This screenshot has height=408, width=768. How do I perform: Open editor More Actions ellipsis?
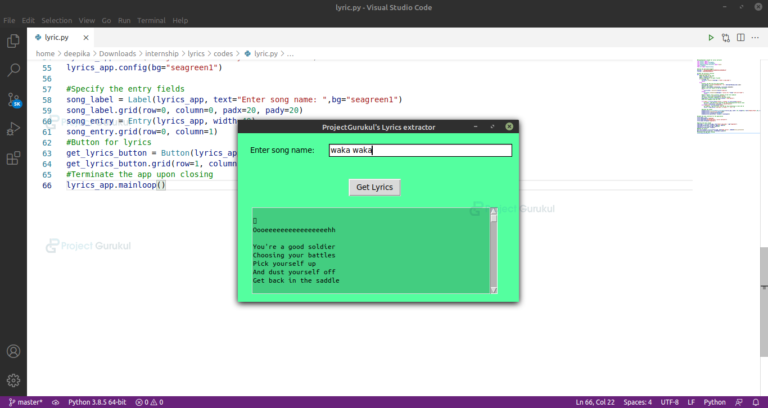[x=755, y=38]
